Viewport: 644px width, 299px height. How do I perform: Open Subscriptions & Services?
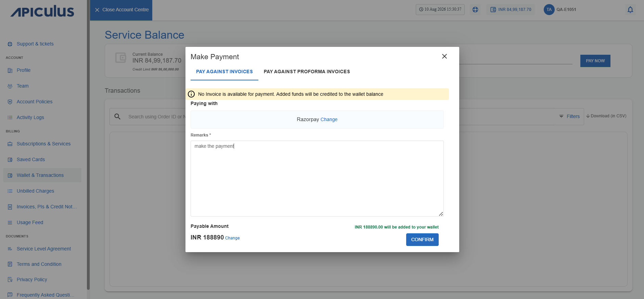pos(44,144)
